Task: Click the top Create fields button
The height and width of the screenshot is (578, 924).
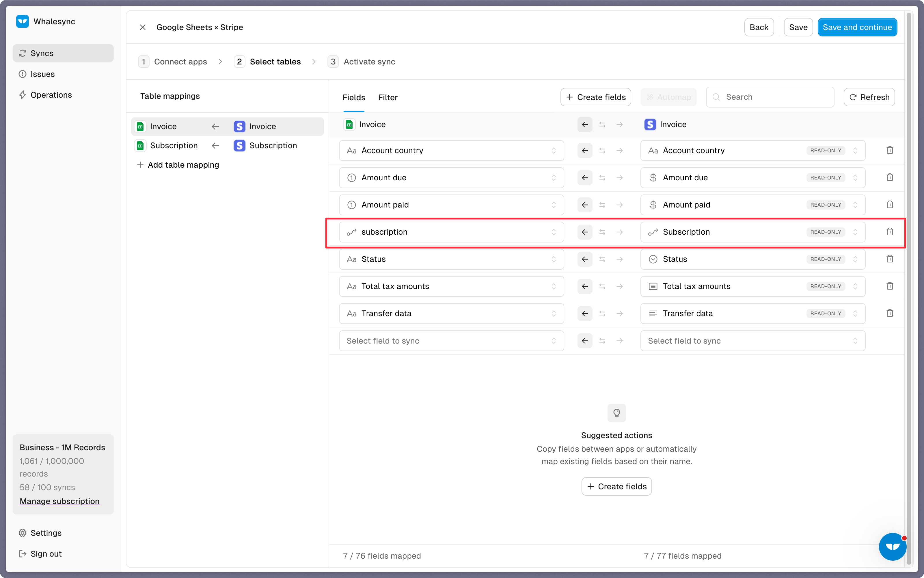Action: click(595, 97)
